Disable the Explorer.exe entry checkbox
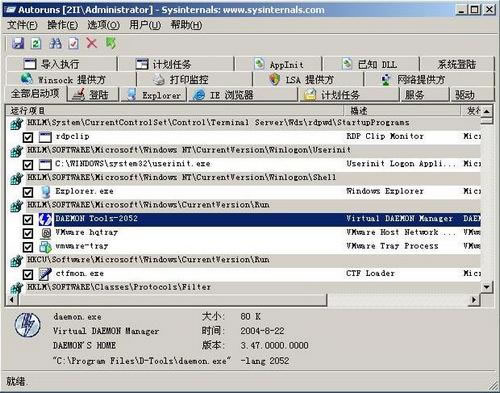Screen dimensions: 500x393 (28, 192)
